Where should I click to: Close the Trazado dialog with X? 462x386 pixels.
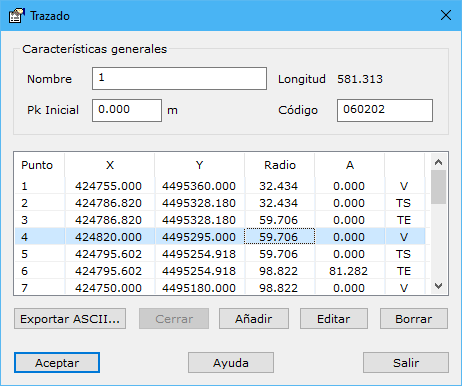[446, 15]
